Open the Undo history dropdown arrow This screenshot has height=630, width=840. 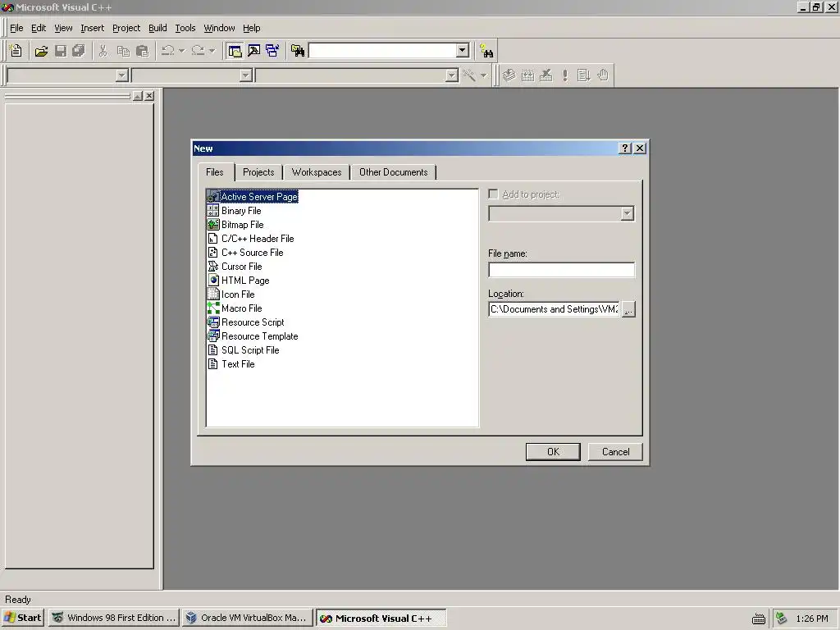tap(181, 51)
